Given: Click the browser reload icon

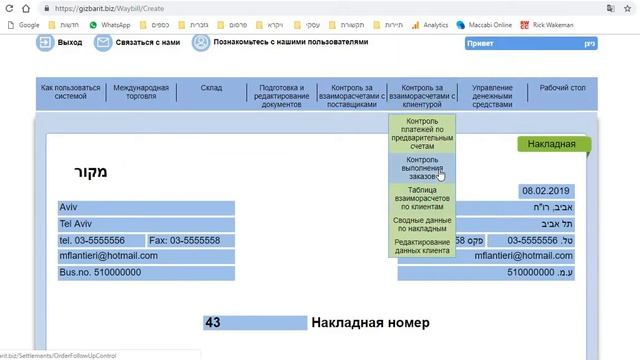Looking at the screenshot, I should (9, 8).
